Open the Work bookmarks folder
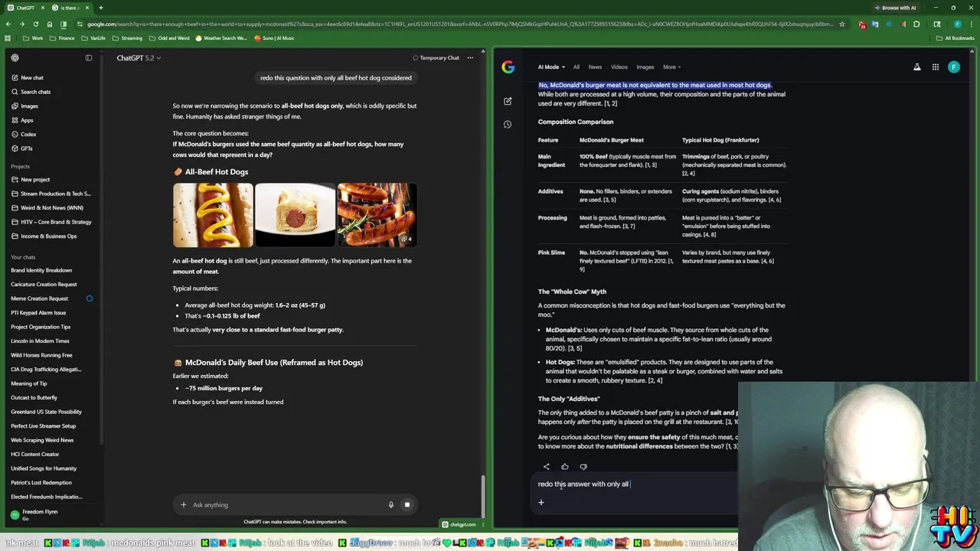The width and height of the screenshot is (980, 551). (x=33, y=37)
